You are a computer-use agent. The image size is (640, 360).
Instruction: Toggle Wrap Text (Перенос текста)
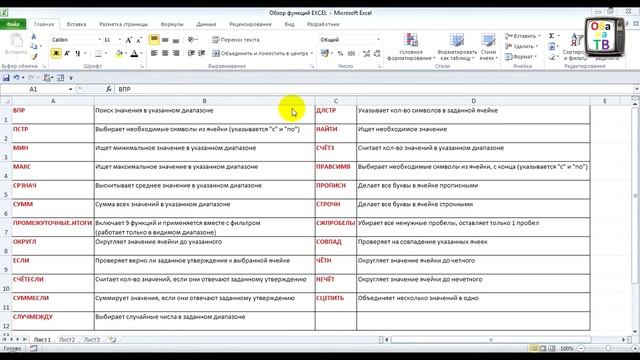point(236,40)
